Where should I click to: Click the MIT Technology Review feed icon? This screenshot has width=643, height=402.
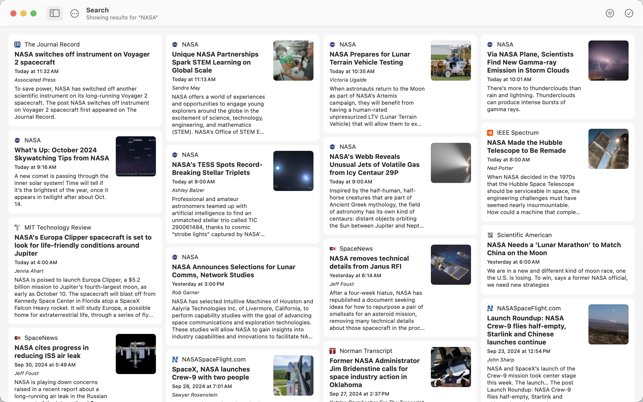(x=17, y=227)
